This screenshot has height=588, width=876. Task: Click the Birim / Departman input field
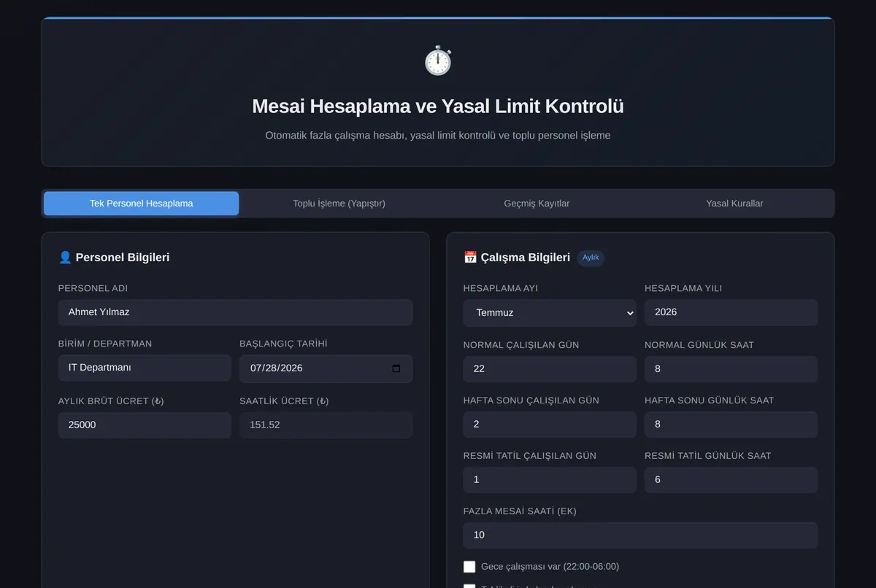(145, 368)
